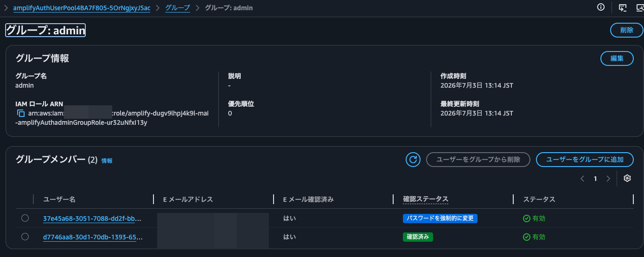Go to previous page of members
The height and width of the screenshot is (257, 644).
pos(583,179)
